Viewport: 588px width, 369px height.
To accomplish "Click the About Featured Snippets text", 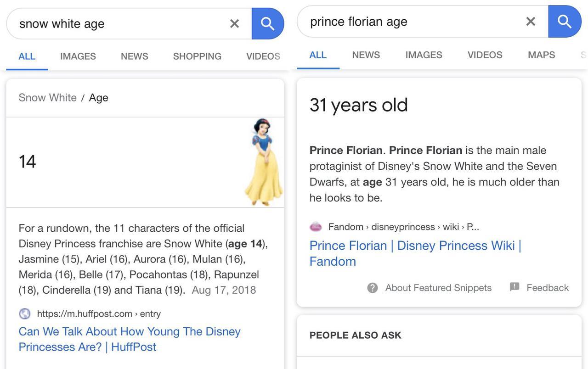I will (438, 288).
